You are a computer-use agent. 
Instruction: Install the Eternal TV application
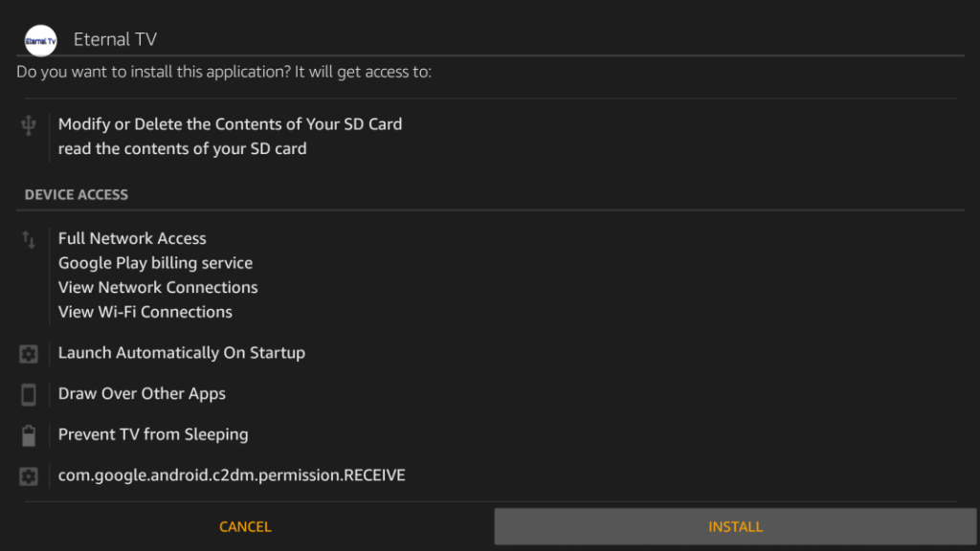[x=735, y=527]
